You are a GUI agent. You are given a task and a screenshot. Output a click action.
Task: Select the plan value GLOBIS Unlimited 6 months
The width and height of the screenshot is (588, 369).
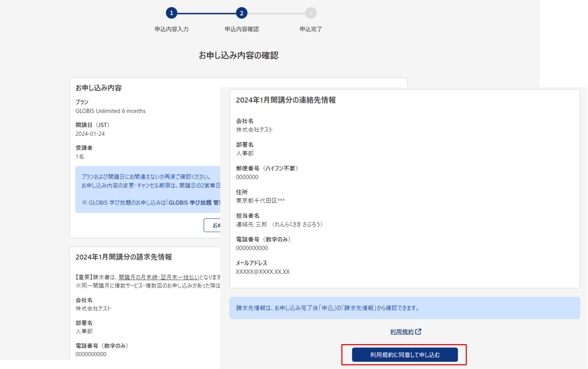110,111
